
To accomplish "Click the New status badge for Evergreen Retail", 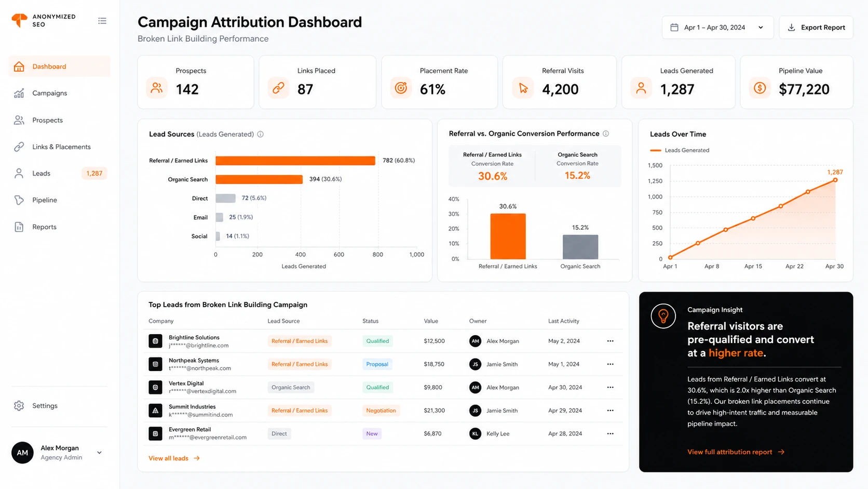I will click(372, 433).
